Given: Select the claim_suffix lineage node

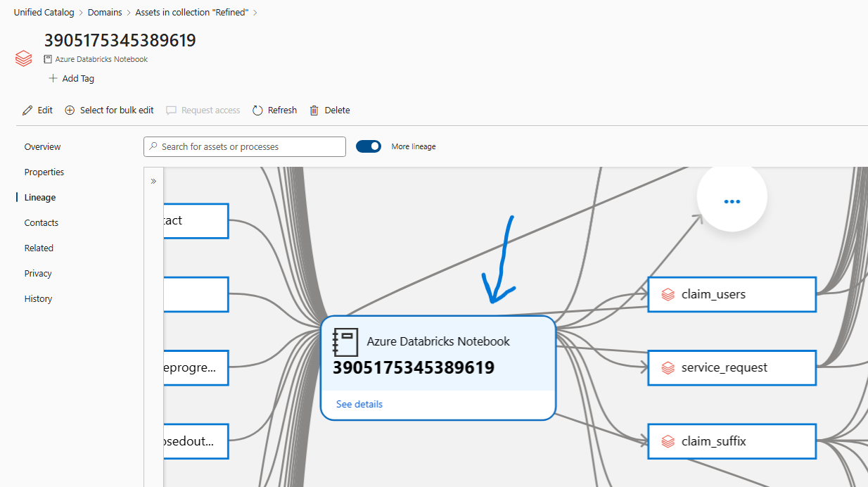Looking at the screenshot, I should (x=732, y=441).
